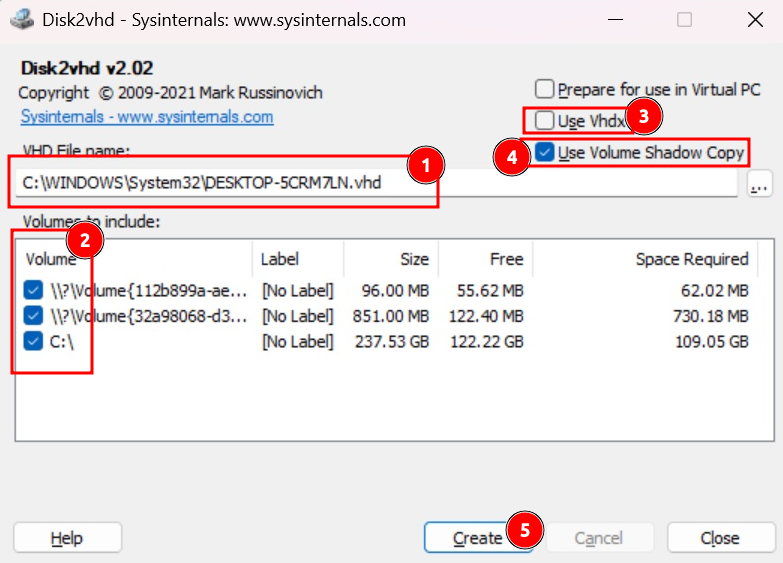Image resolution: width=783 pixels, height=563 pixels.
Task: Click the Create button
Action: pos(478,538)
